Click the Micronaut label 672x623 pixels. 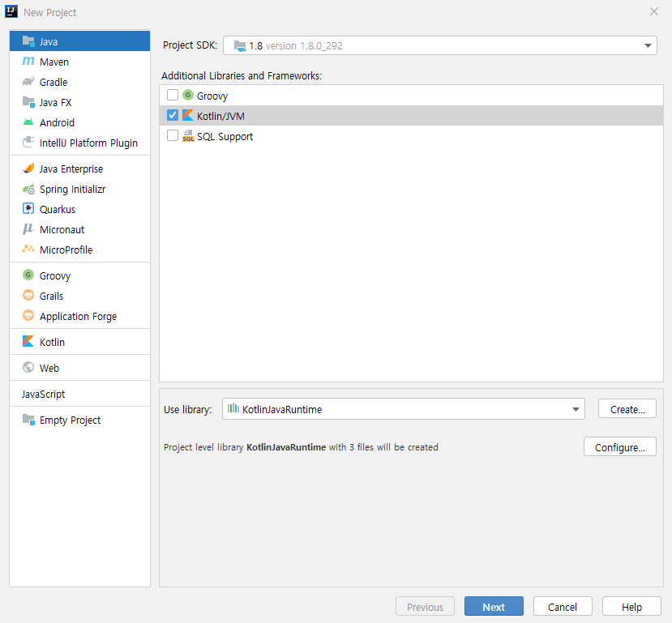(62, 230)
